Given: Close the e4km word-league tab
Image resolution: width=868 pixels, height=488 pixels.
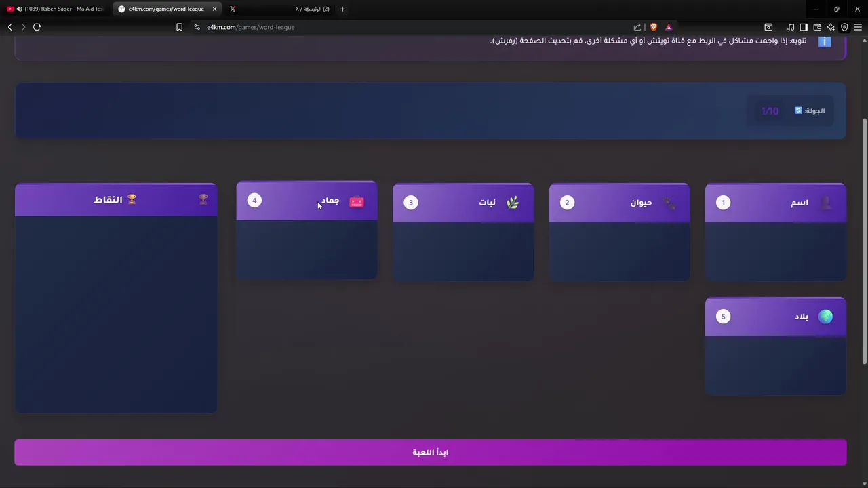Looking at the screenshot, I should [215, 9].
